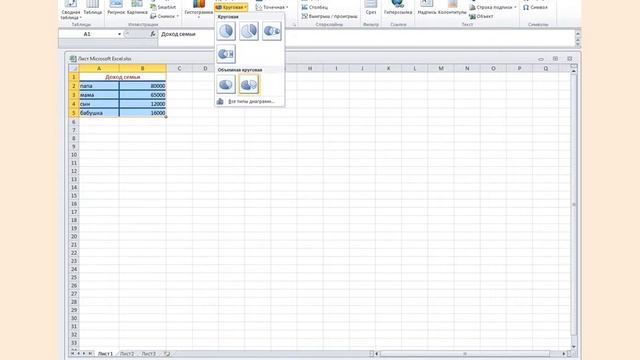This screenshot has height=360, width=640.
Task: Click the horizontal scrollbar right arrow
Action: (564, 354)
